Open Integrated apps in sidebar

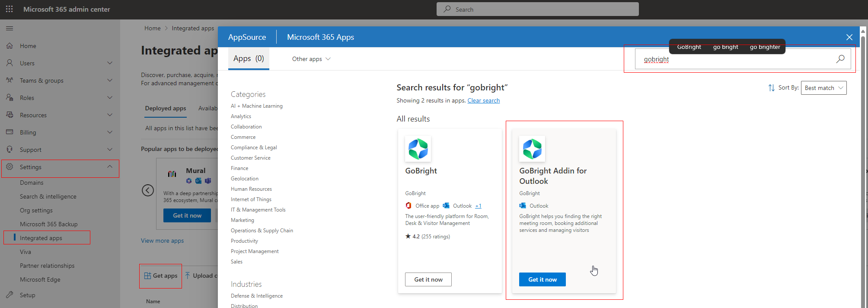[41, 238]
